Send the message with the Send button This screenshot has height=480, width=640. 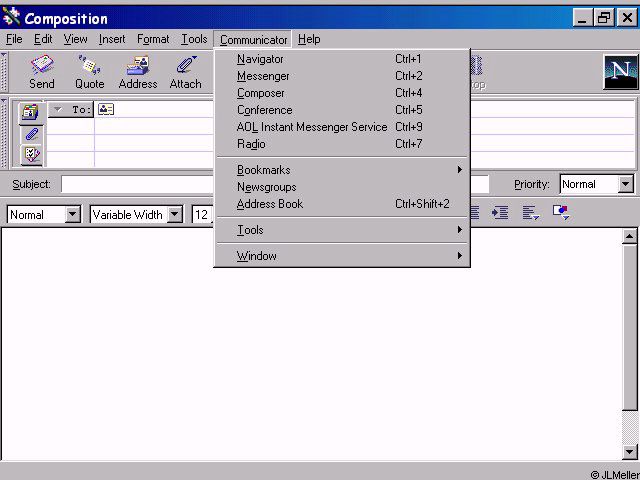pos(42,72)
